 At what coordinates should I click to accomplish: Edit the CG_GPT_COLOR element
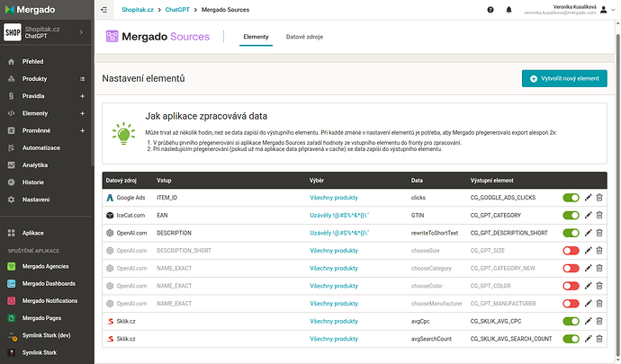(588, 286)
